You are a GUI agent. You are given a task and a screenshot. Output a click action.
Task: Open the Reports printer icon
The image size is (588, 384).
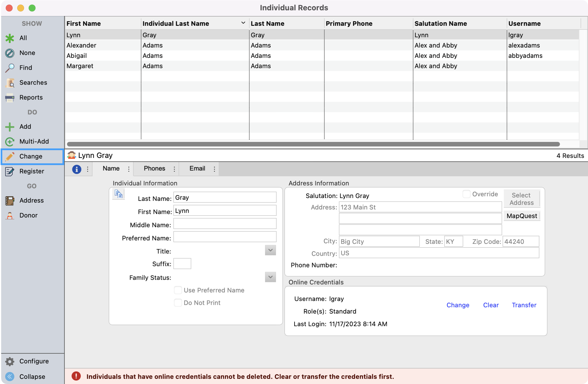[10, 98]
